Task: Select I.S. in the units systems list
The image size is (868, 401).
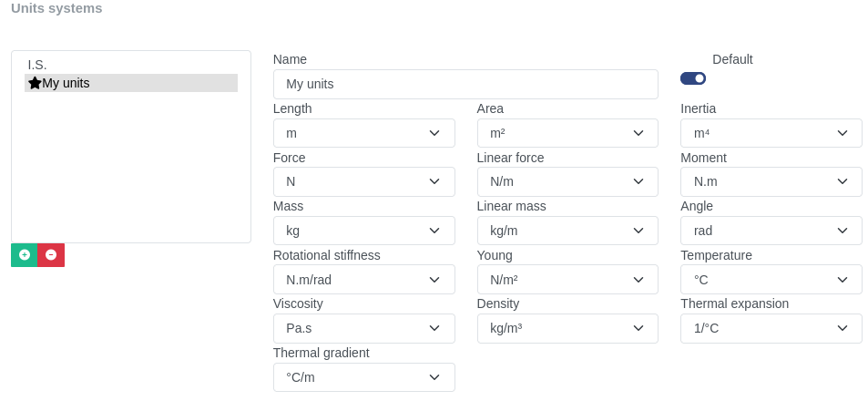Action: (37, 65)
